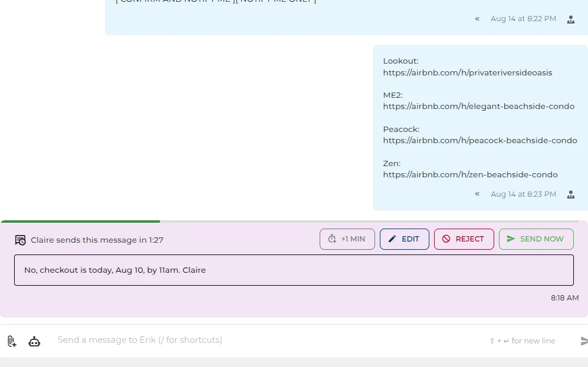Click the double chevron at Aug 14 8:23 PM
Viewport: 588px width, 367px height.
point(477,194)
